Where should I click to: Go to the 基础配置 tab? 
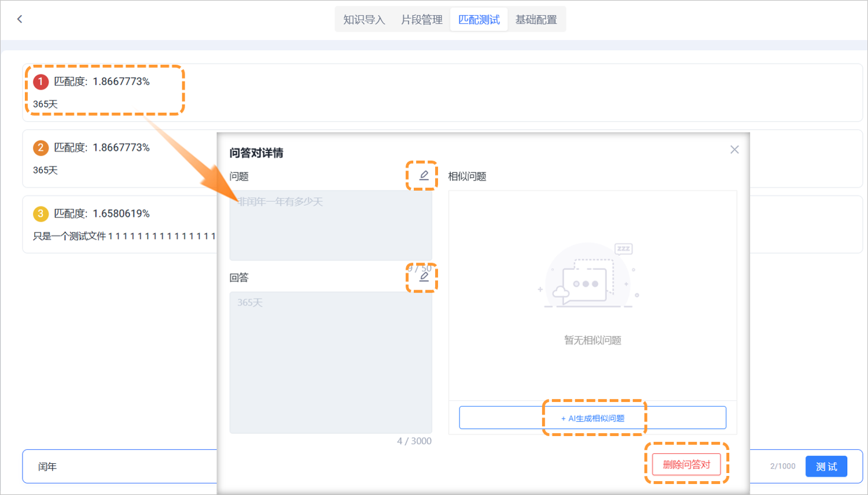click(x=536, y=20)
